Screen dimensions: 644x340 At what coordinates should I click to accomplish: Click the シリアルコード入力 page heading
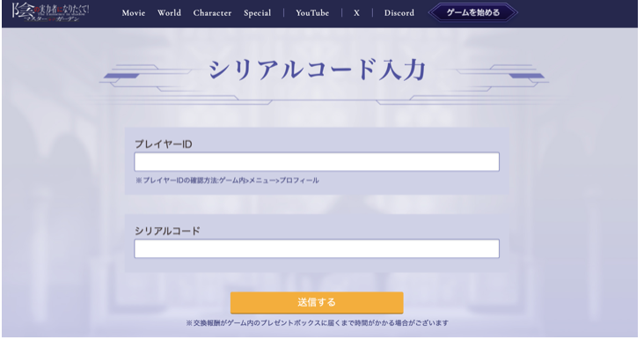coord(317,69)
